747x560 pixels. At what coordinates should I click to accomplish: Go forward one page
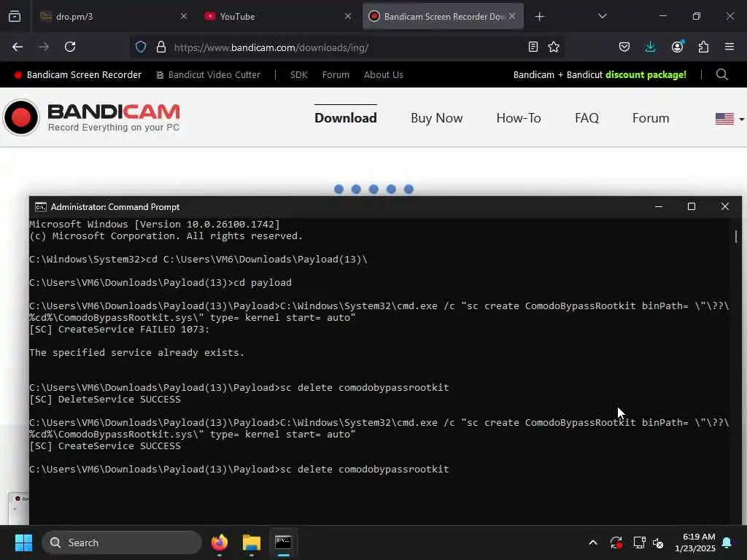44,47
